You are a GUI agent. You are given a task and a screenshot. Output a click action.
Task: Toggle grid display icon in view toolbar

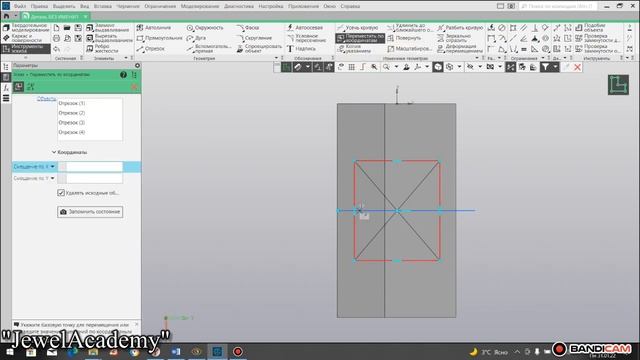click(351, 67)
